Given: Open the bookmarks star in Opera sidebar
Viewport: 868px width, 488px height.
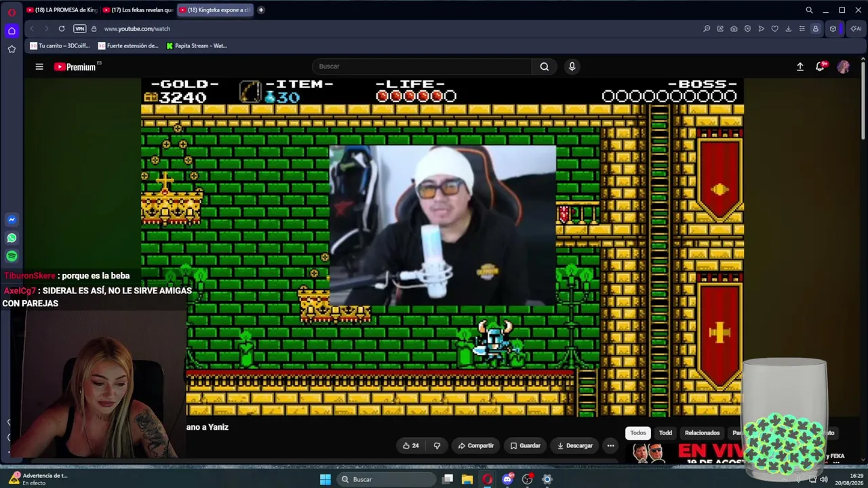Looking at the screenshot, I should click(12, 49).
